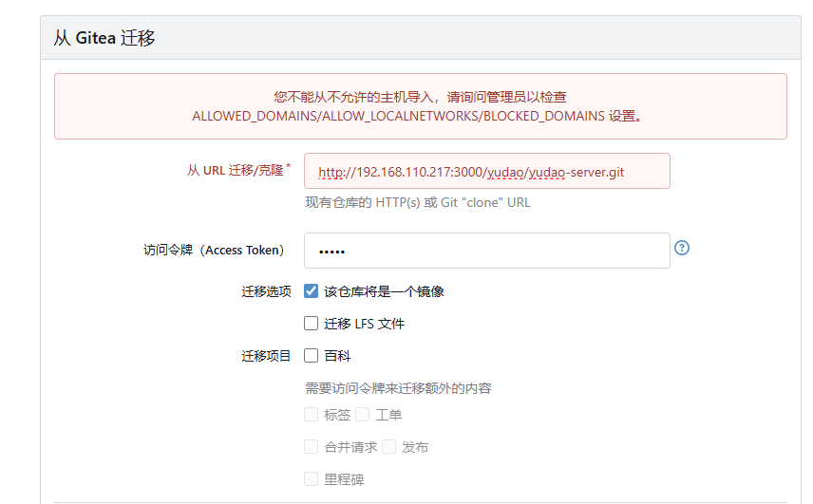
Task: Tick the disabled 发布 checkbox
Action: click(x=388, y=446)
